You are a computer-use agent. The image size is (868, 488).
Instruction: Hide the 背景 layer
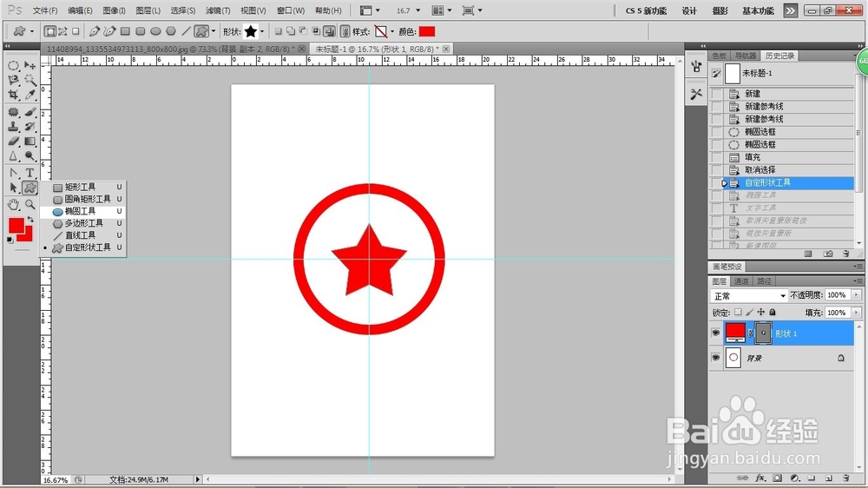coord(715,358)
